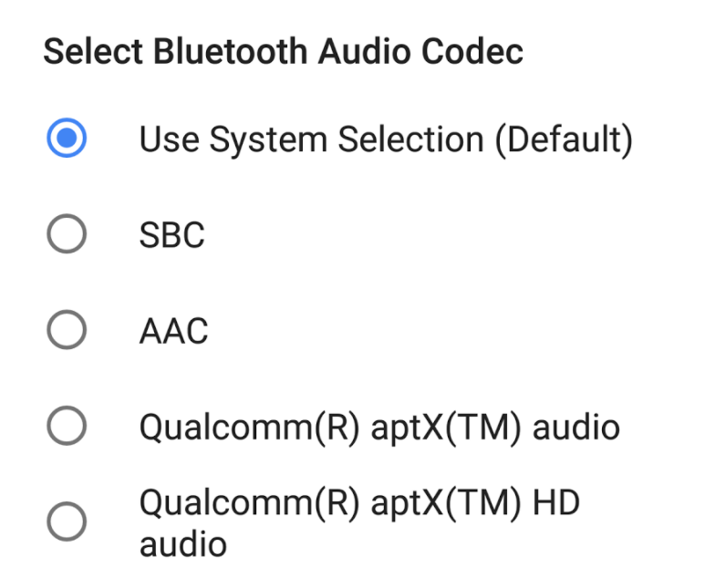Enable the aptX HD codec option
Viewport: 705px width, 588px height.
coord(67,522)
